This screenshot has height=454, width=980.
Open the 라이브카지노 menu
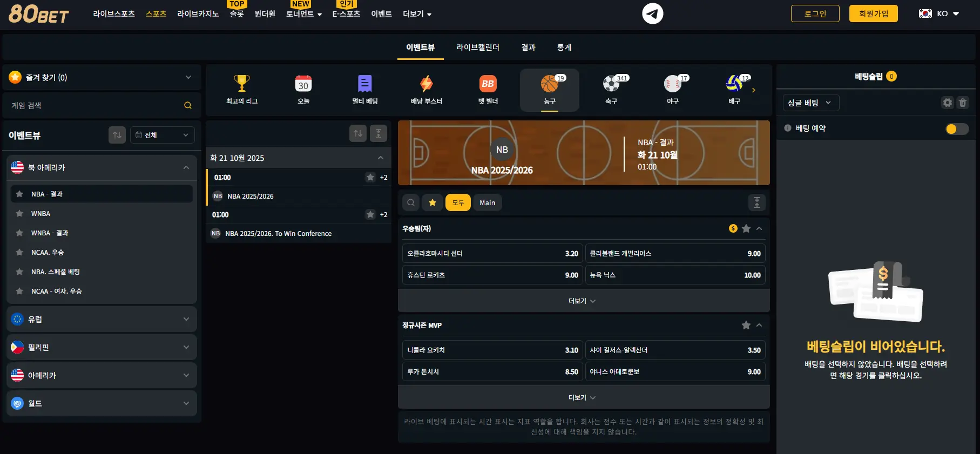click(x=198, y=14)
